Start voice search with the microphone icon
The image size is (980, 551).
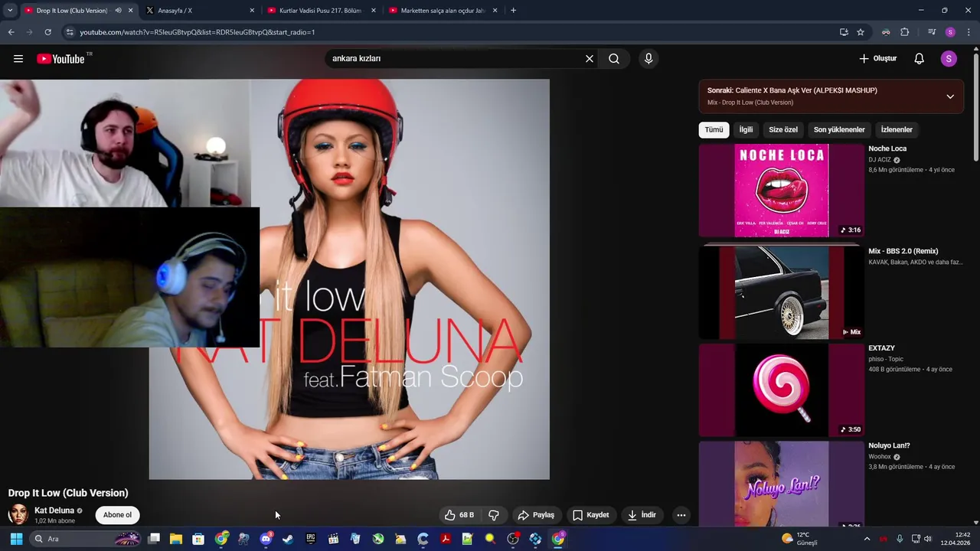click(648, 59)
